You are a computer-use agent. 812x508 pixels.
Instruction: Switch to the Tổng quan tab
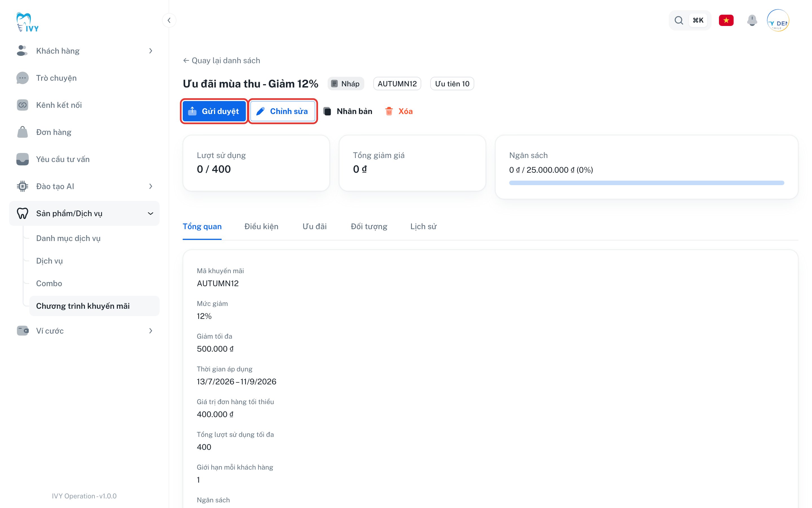(202, 226)
